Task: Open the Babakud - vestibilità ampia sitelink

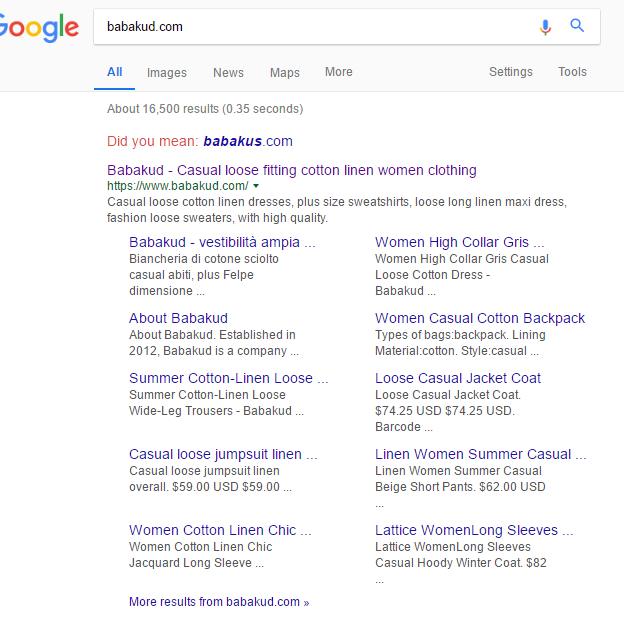Action: point(222,242)
